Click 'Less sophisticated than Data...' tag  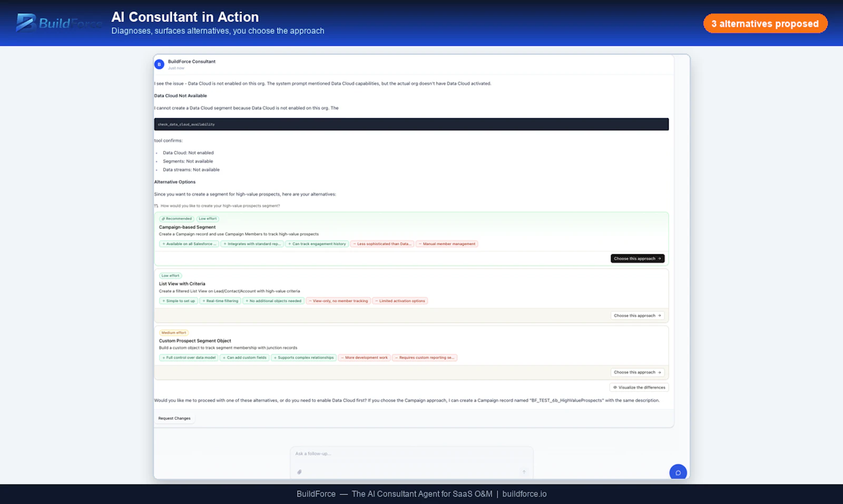[382, 244]
